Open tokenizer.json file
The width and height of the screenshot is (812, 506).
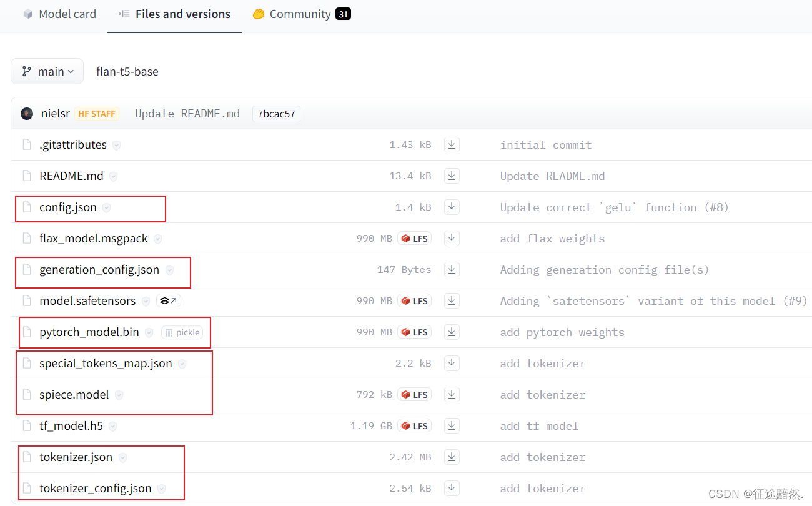click(76, 457)
